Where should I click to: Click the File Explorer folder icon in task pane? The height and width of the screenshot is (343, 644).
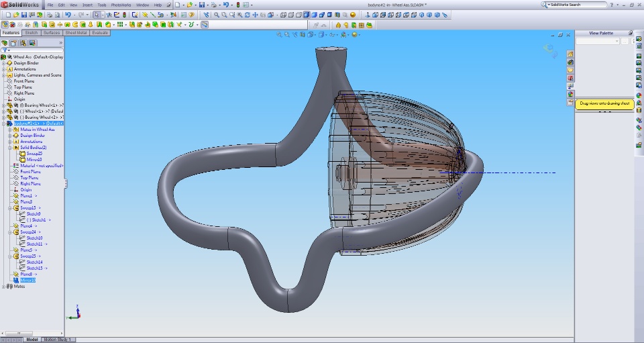(570, 70)
